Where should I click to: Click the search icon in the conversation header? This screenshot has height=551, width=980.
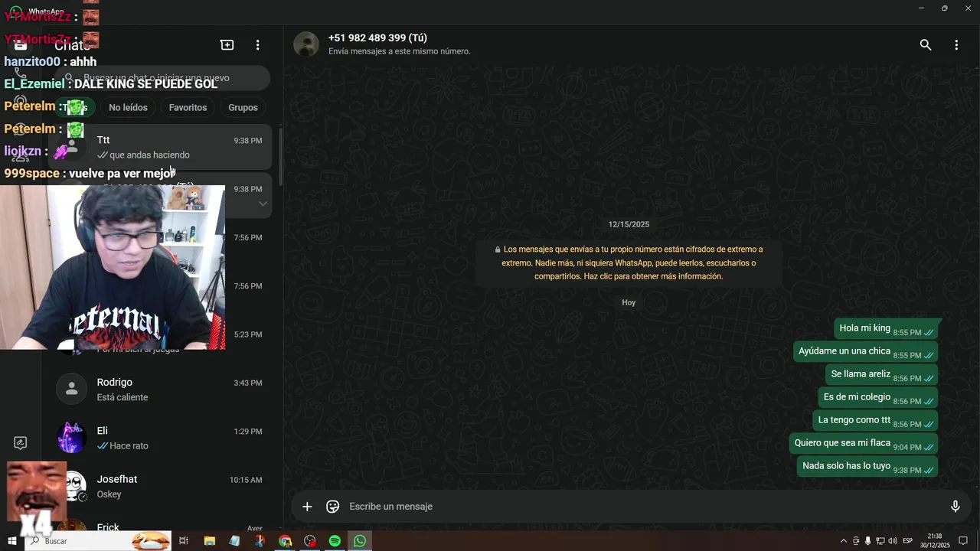[x=926, y=45]
